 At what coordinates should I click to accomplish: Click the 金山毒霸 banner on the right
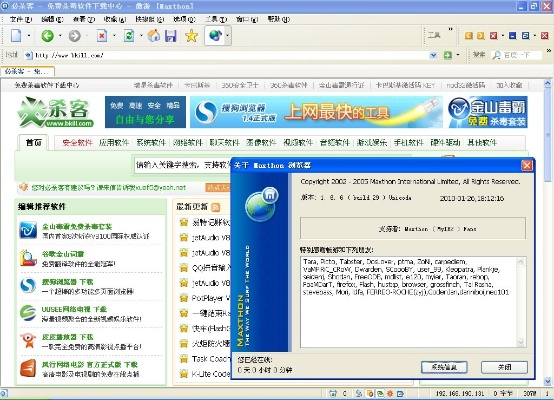(x=488, y=112)
